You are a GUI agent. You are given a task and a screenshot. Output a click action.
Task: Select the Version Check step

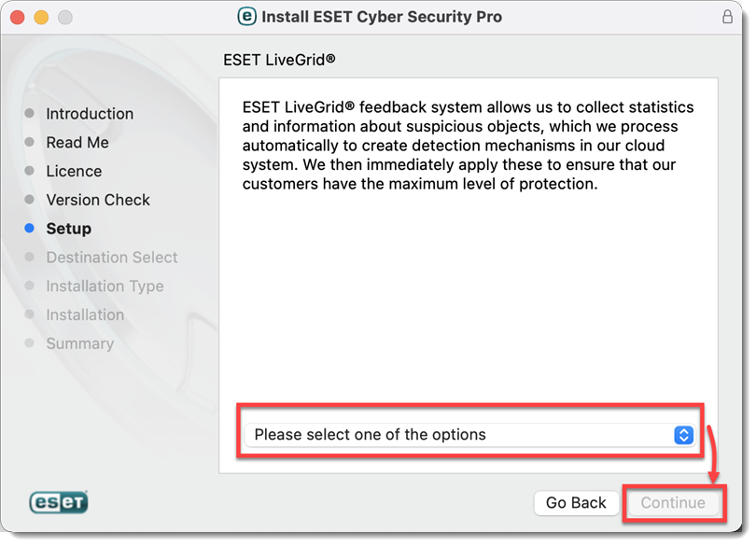pyautogui.click(x=98, y=200)
